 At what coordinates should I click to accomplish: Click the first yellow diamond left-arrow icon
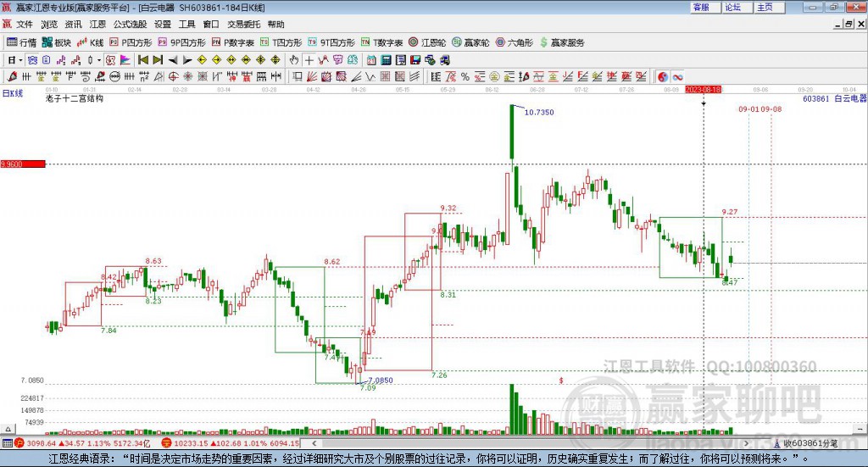[x=202, y=60]
